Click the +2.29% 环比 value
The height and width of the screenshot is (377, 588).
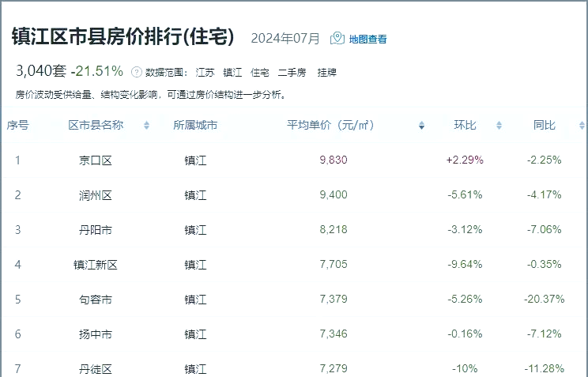465,160
